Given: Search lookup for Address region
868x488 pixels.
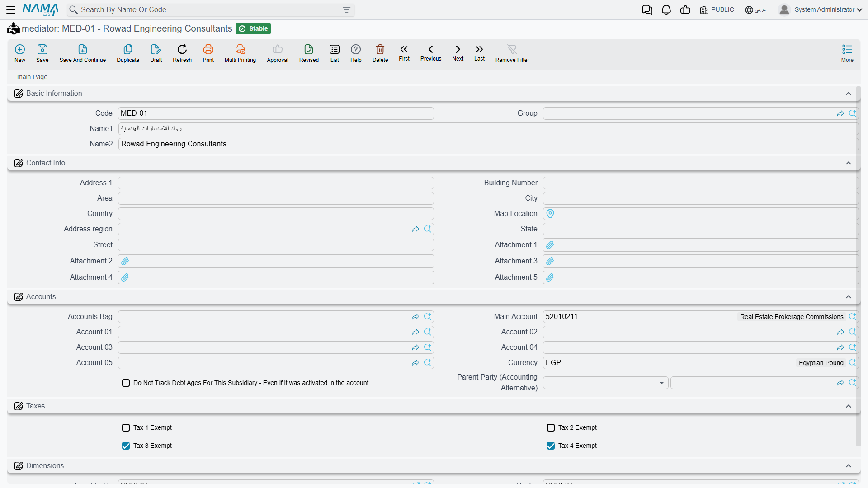Looking at the screenshot, I should pos(428,229).
